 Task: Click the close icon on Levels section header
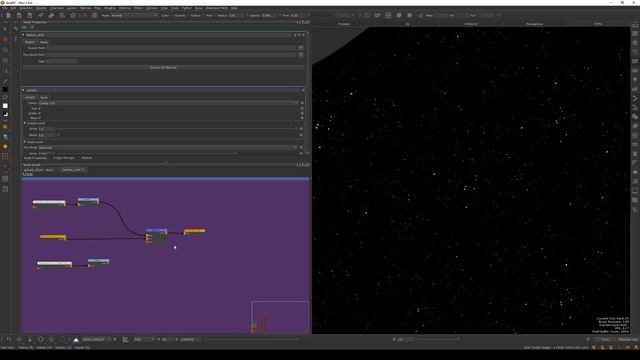[303, 90]
